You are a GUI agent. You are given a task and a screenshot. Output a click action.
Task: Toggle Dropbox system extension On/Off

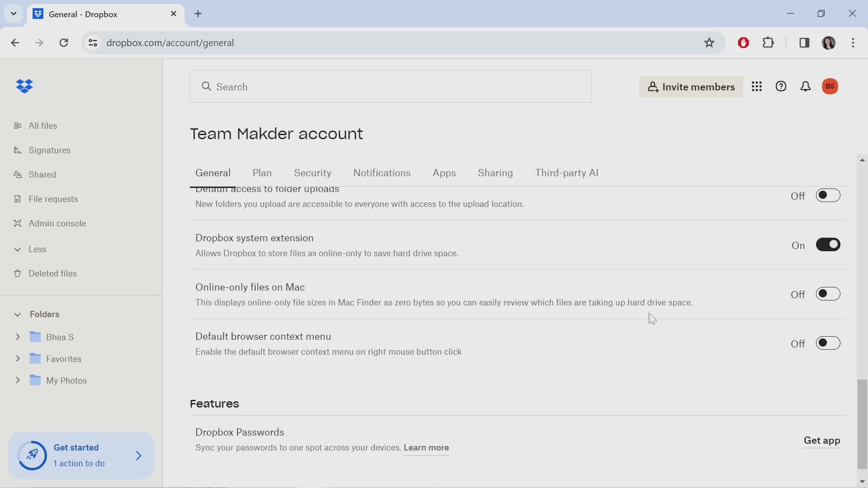tap(828, 245)
